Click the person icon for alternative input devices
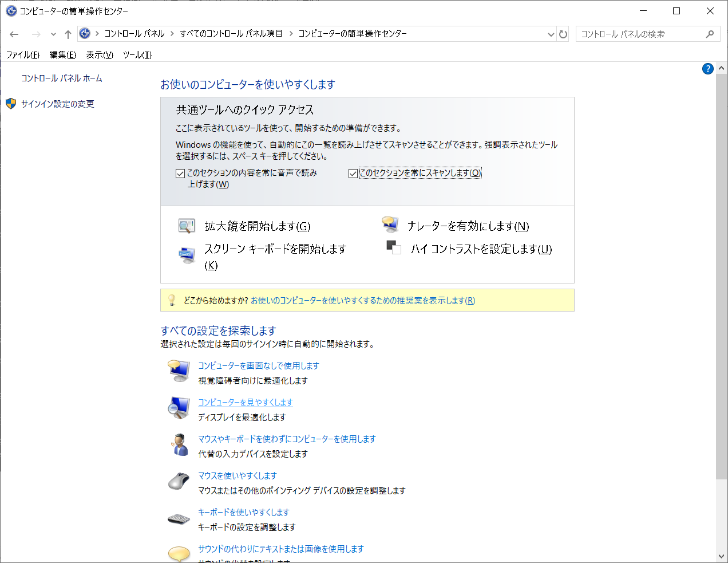Viewport: 728px width, 563px height. (179, 444)
